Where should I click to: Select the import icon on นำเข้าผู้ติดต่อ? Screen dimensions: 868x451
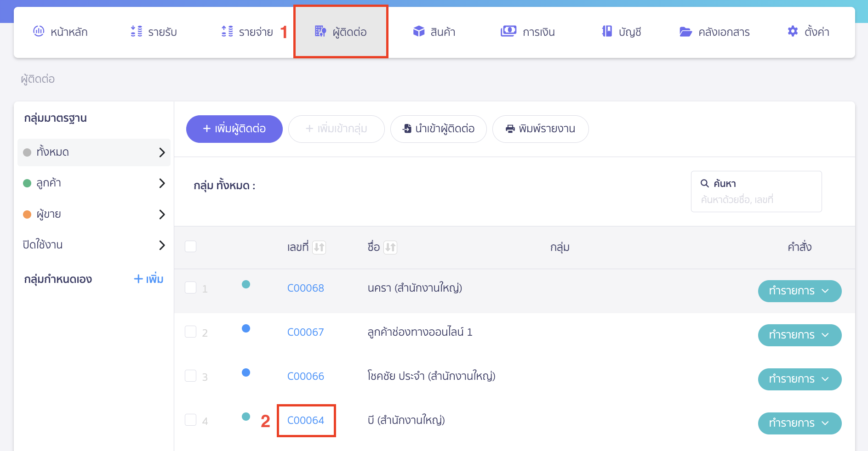click(407, 129)
